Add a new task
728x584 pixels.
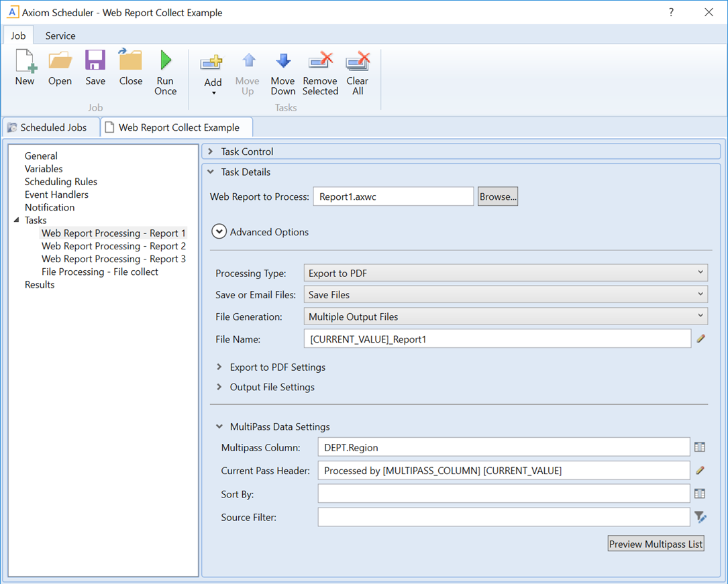pos(212,67)
